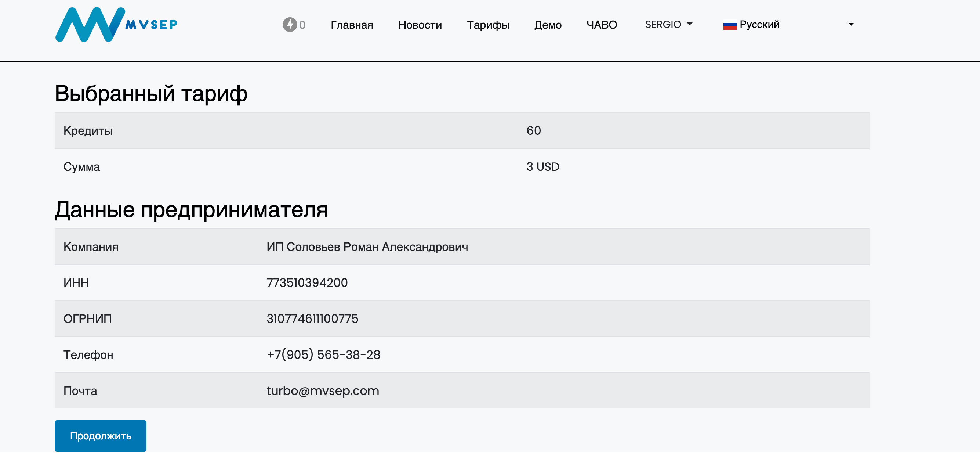The width and height of the screenshot is (980, 468).
Task: Click the Russian flag icon
Action: pyautogui.click(x=730, y=25)
